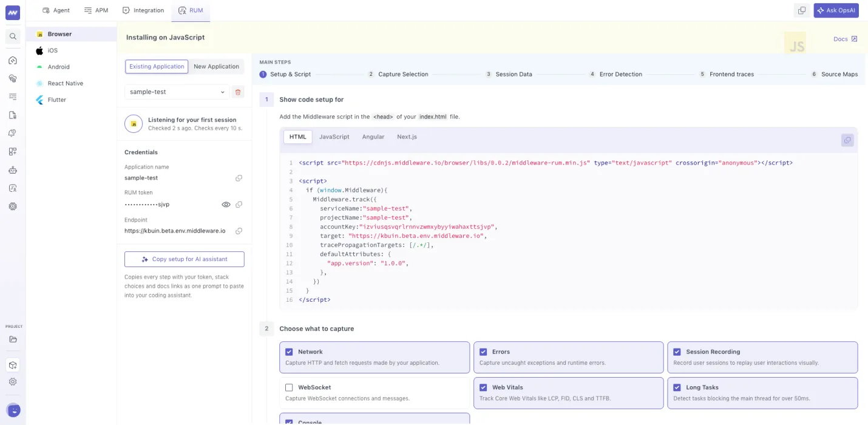Disable Session Recording capture
Screen dimensions: 868x425
click(x=677, y=352)
